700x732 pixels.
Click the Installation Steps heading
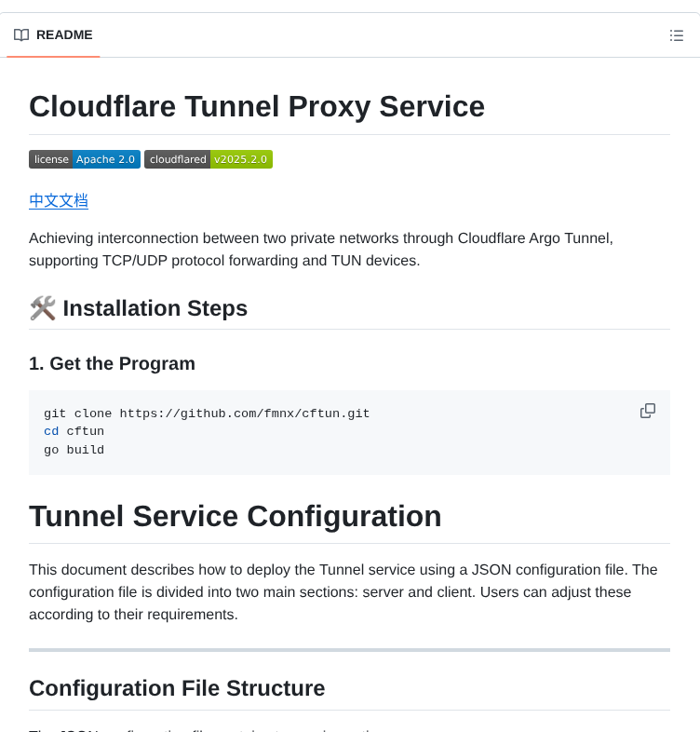[x=155, y=308]
